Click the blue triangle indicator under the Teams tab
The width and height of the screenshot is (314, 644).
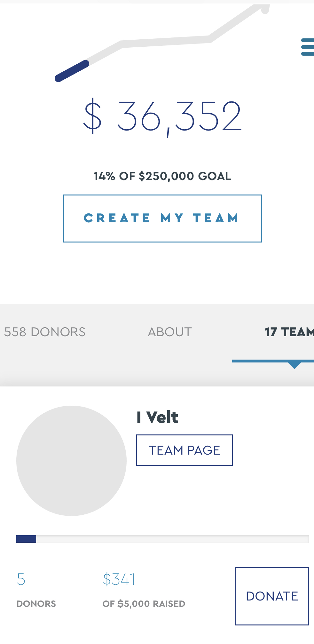[x=294, y=365]
